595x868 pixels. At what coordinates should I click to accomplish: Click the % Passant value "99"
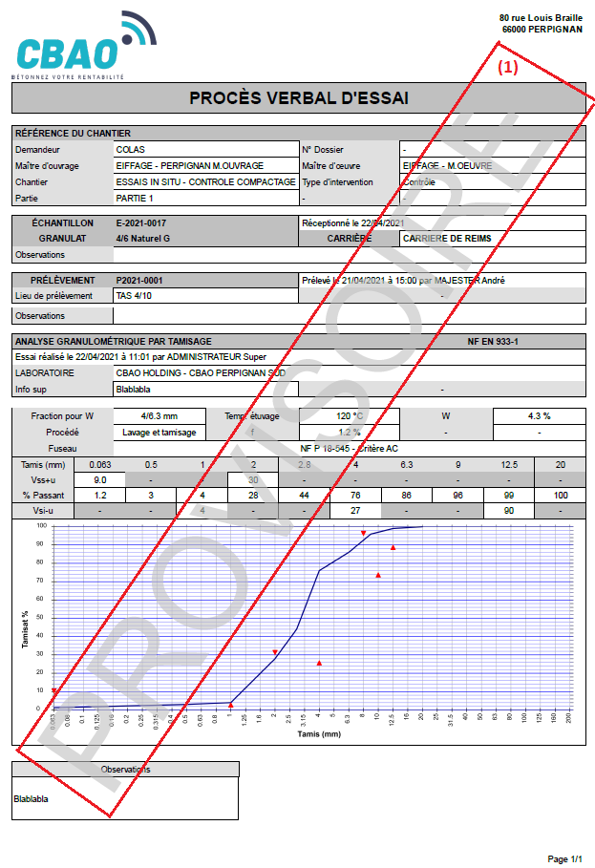click(x=509, y=496)
